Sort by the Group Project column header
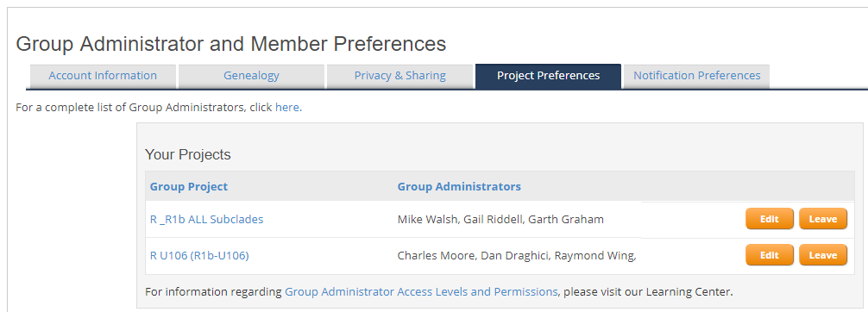The width and height of the screenshot is (868, 312). pyautogui.click(x=189, y=186)
